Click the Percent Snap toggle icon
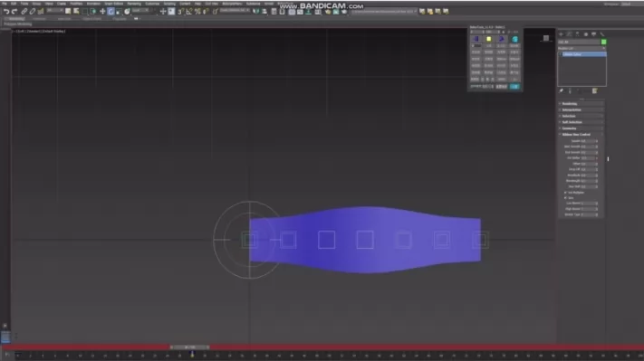This screenshot has height=361, width=644. click(x=197, y=12)
